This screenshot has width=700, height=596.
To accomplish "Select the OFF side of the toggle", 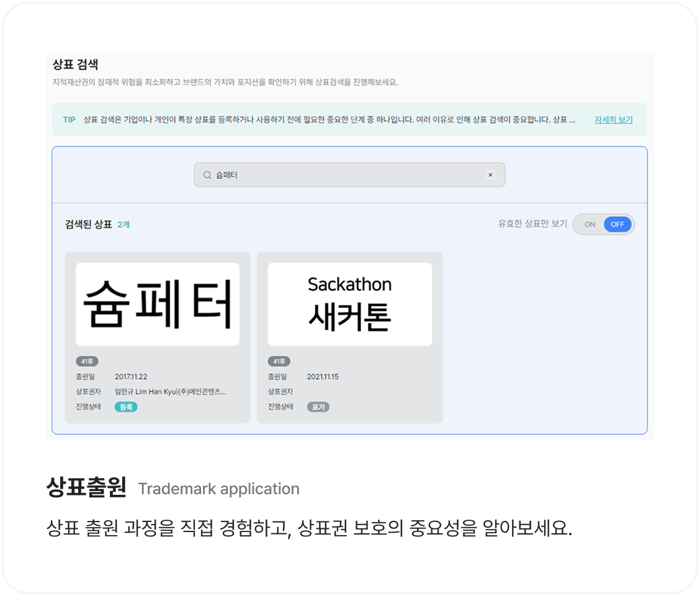I will [x=617, y=225].
